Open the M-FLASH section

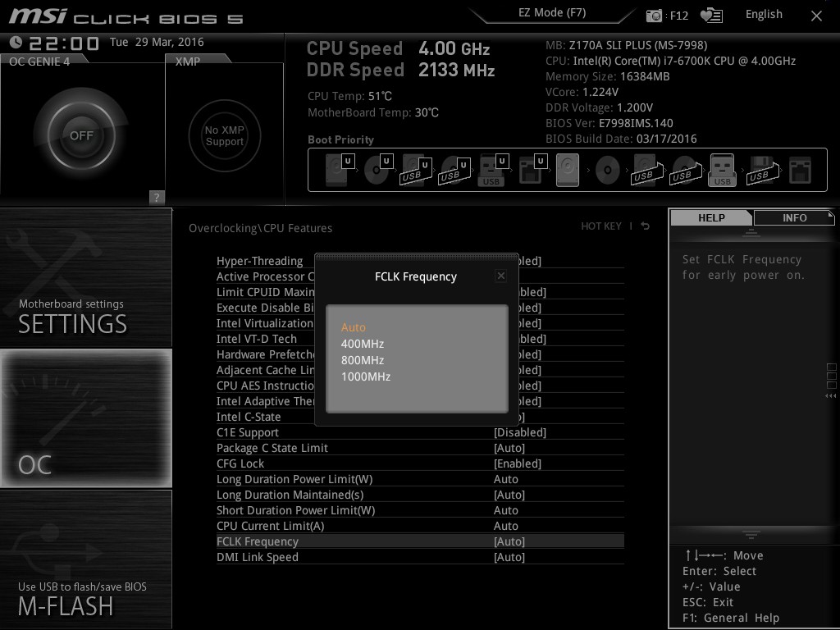click(x=85, y=559)
